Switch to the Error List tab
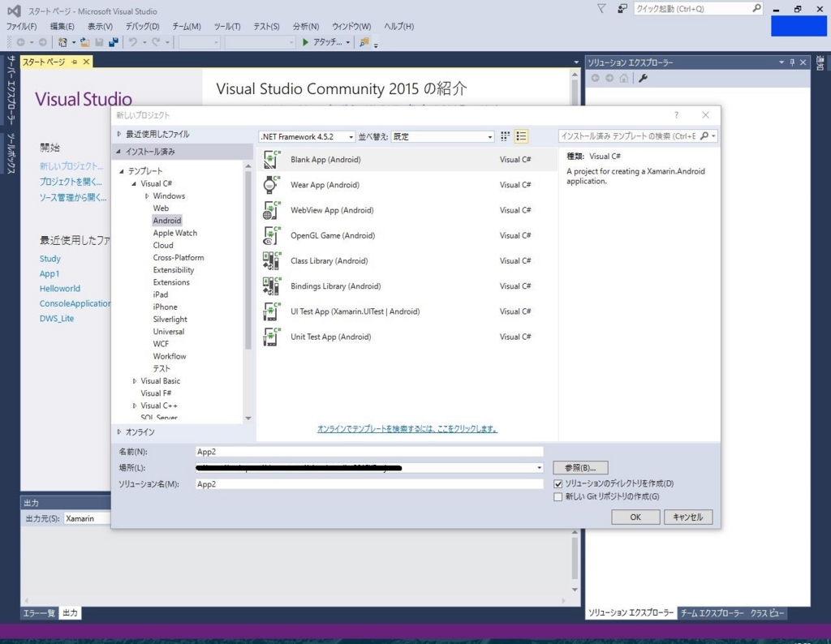 click(39, 612)
